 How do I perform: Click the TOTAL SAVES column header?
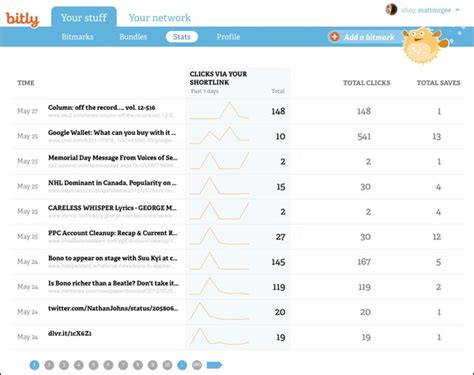[438, 83]
